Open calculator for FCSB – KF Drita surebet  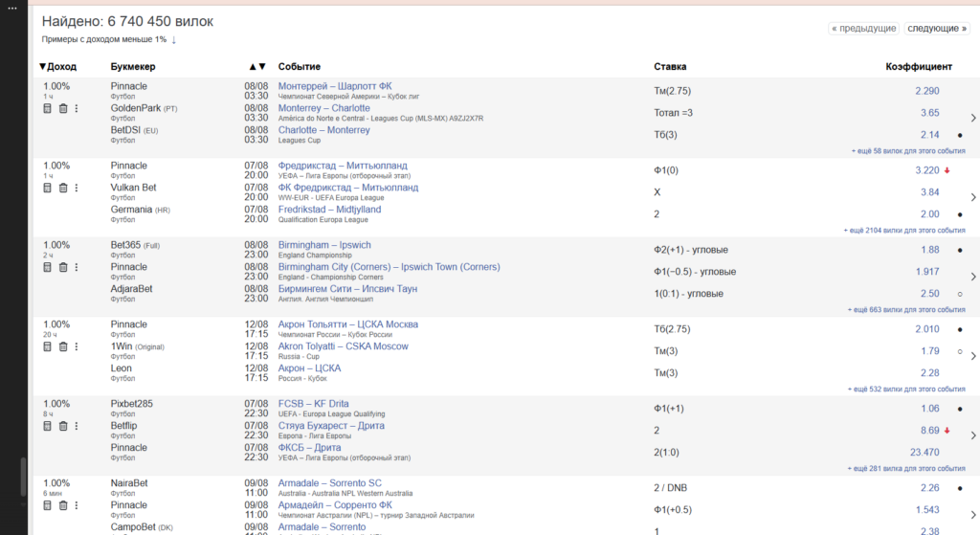coord(47,426)
